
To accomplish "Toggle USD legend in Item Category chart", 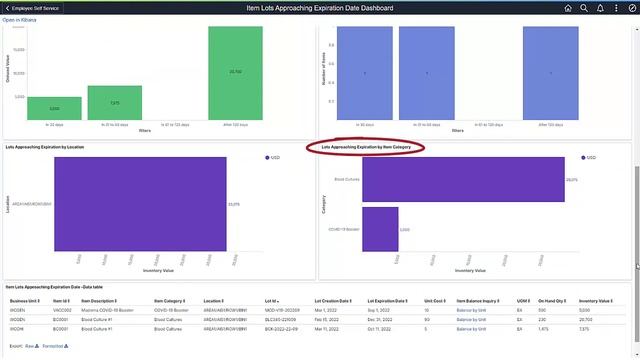I will coord(588,158).
